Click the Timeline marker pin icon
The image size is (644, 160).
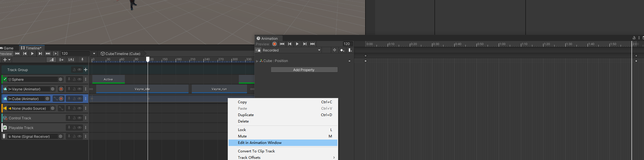pyautogui.click(x=82, y=60)
